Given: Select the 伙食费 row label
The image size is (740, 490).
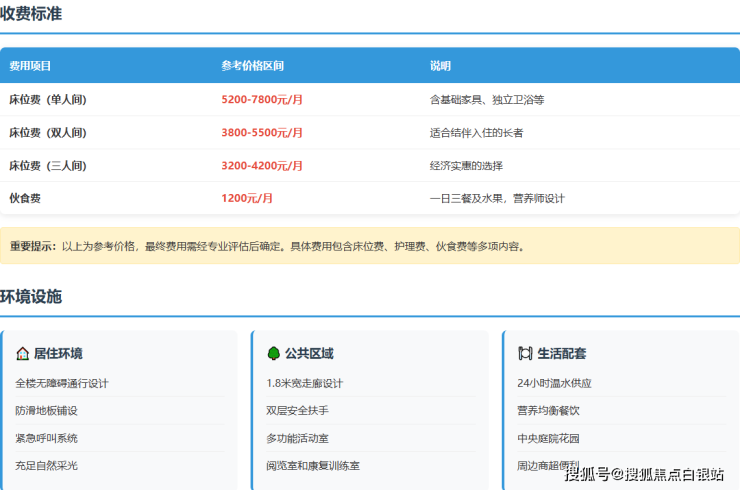Looking at the screenshot, I should 25,199.
